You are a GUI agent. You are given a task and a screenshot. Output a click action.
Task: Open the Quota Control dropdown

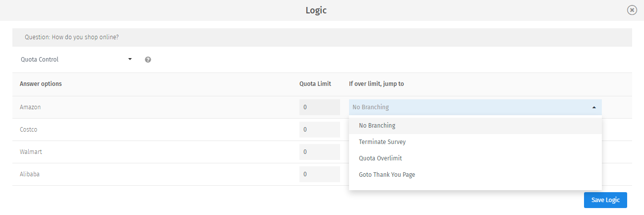76,60
